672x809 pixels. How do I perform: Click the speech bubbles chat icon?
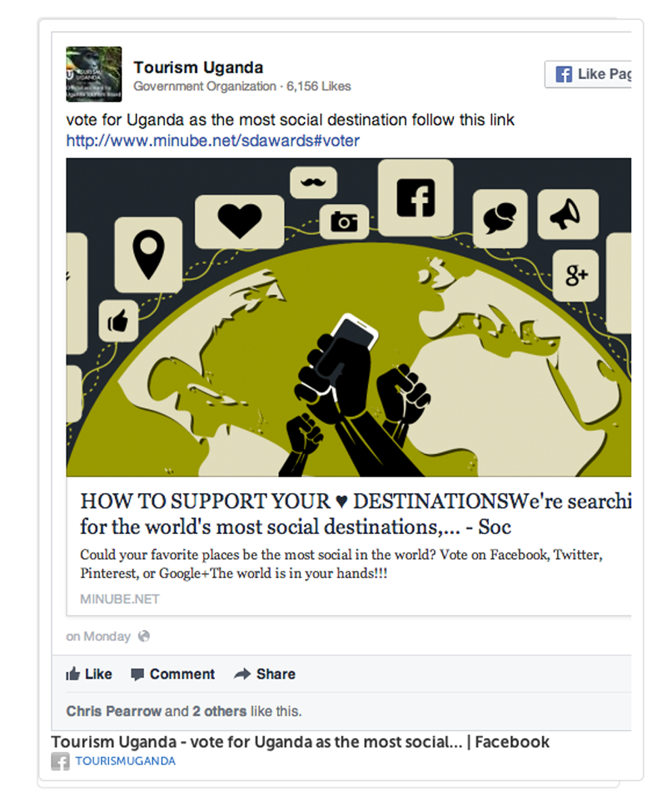(x=500, y=218)
